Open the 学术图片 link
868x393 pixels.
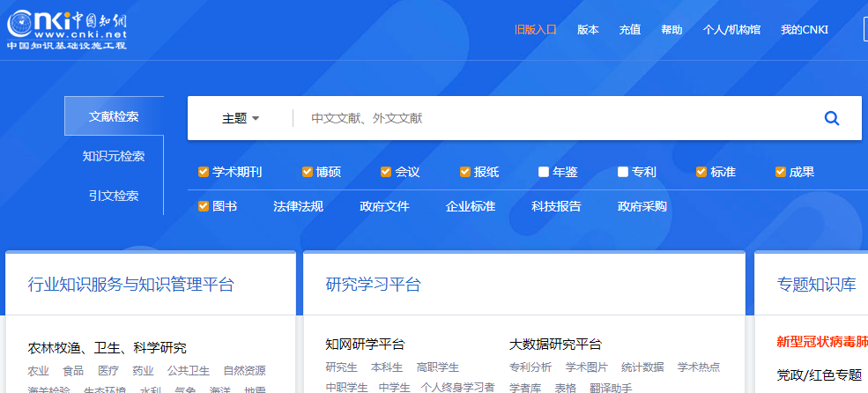pos(587,367)
